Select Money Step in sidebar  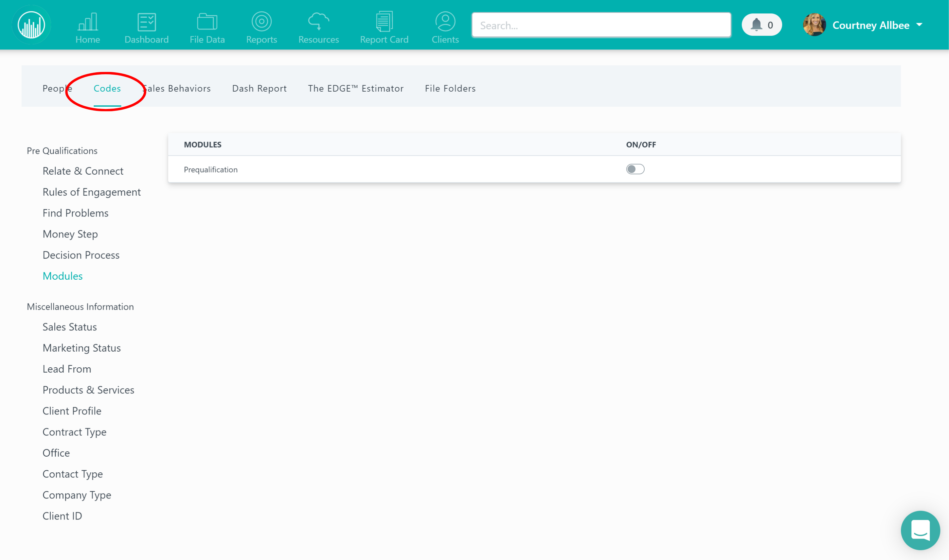tap(70, 234)
